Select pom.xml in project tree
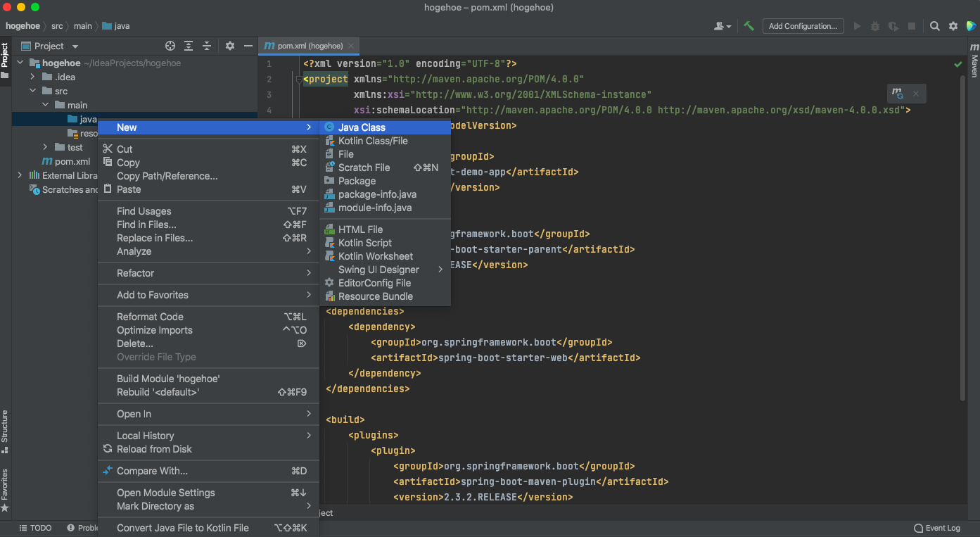Image resolution: width=980 pixels, height=537 pixels. coord(66,161)
